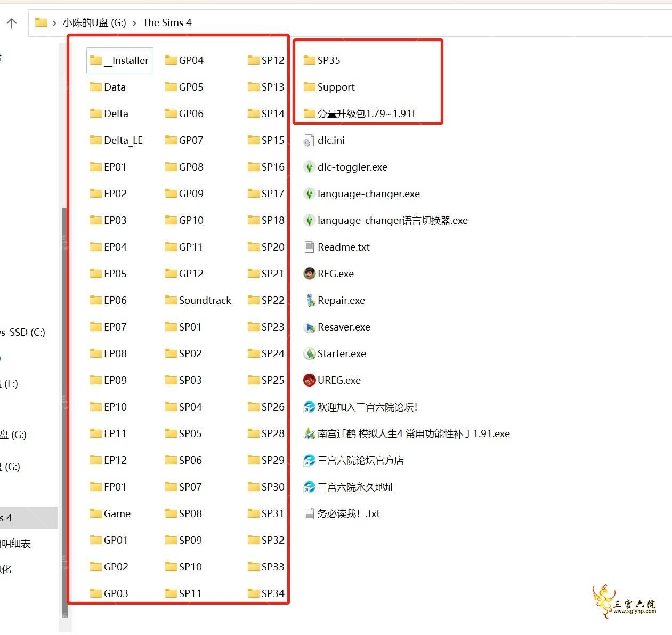This screenshot has height=635, width=672.
Task: Select the GP03 folder
Action: tap(109, 593)
